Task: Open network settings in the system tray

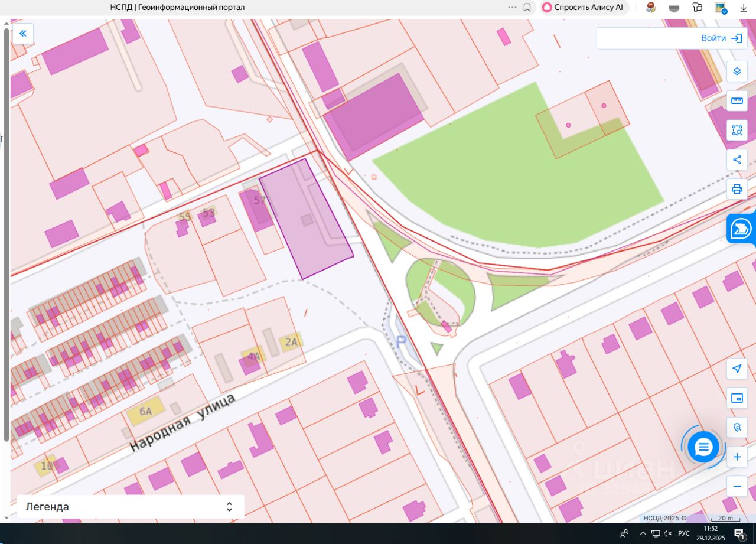Action: click(x=656, y=534)
